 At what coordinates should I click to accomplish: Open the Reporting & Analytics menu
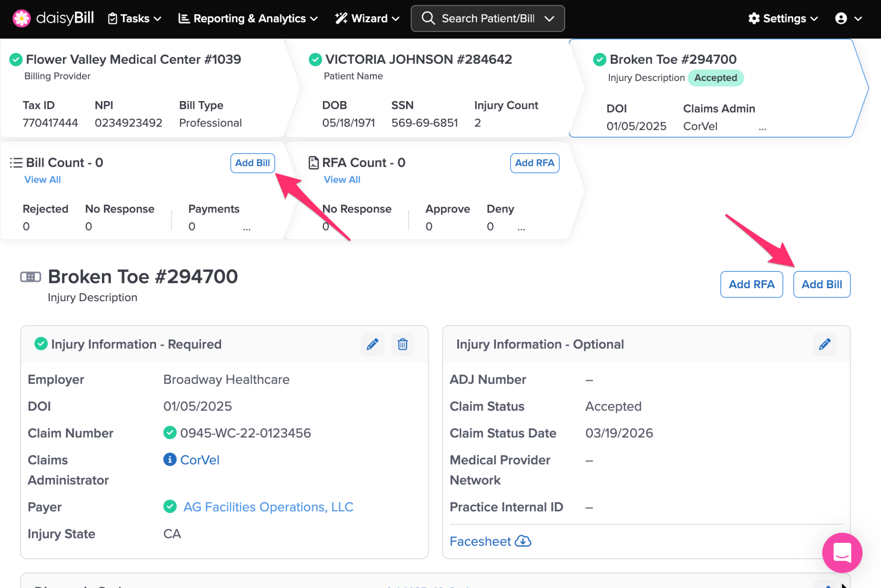(248, 18)
